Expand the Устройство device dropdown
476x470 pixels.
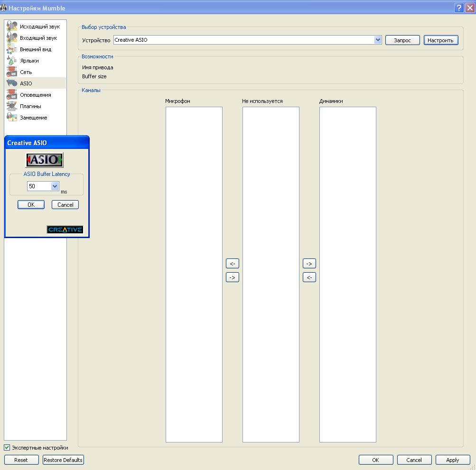coord(378,40)
